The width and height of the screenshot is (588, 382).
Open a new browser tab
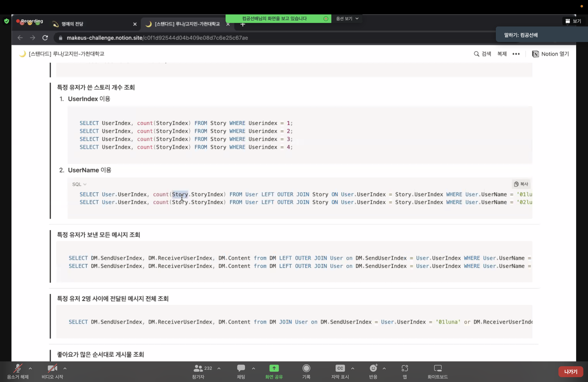pyautogui.click(x=243, y=25)
